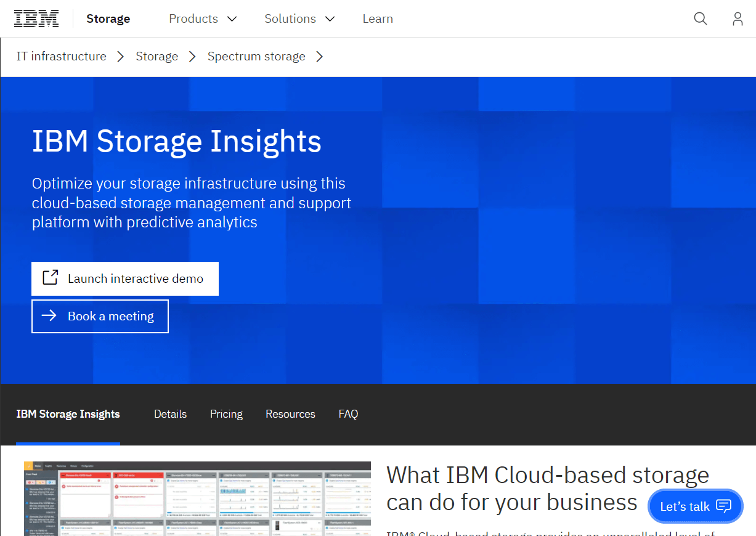Click the chat bubble icon in Let's talk
The width and height of the screenshot is (756, 536).
[x=724, y=506]
